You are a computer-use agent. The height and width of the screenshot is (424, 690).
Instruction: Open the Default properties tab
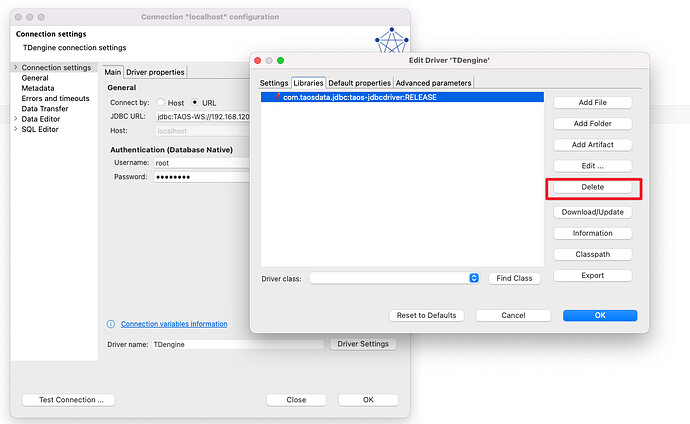(x=359, y=82)
